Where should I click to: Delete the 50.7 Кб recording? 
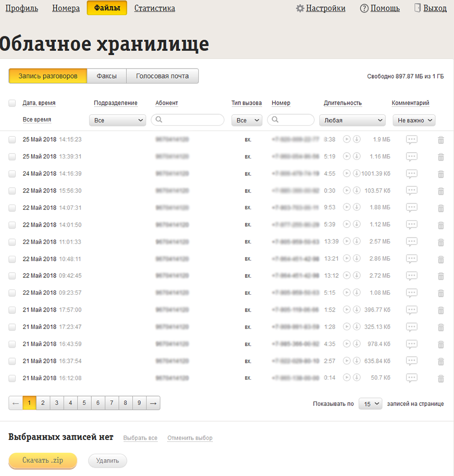pyautogui.click(x=441, y=379)
